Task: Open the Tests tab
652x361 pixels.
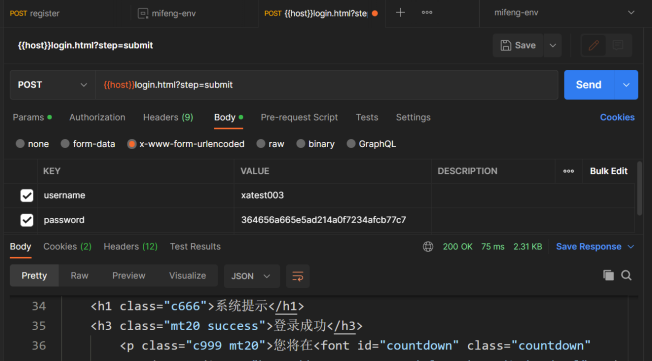Action: point(367,117)
